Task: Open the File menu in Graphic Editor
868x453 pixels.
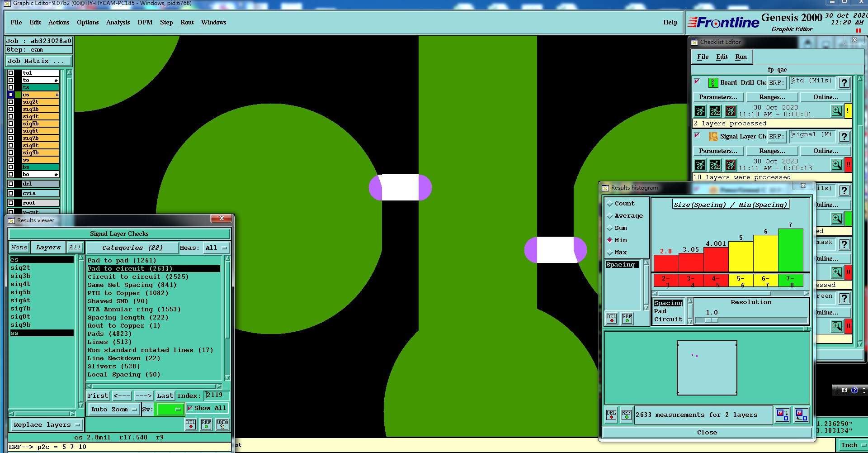Action: (x=16, y=22)
